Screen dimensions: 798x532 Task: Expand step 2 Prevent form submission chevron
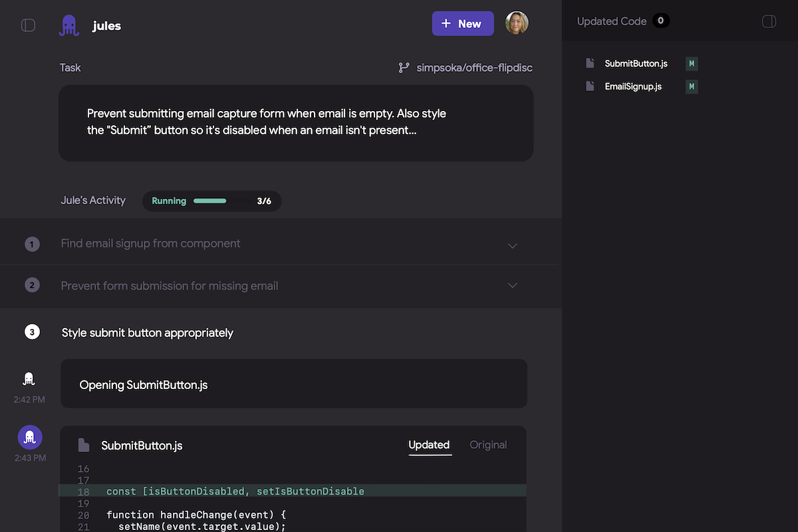tap(512, 286)
